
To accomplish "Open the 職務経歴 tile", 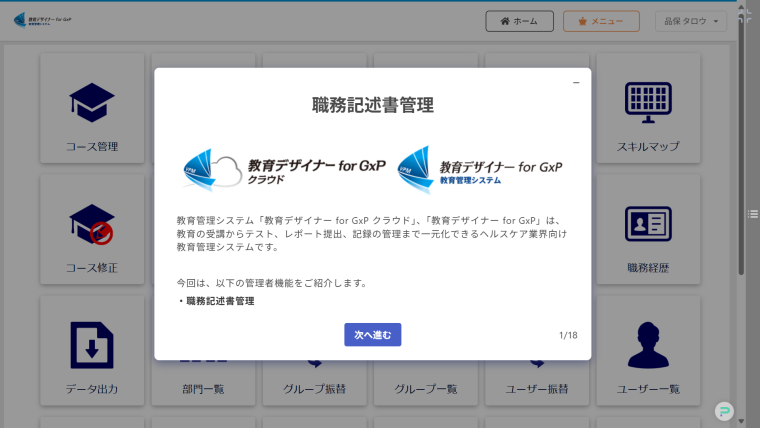I will tap(648, 229).
